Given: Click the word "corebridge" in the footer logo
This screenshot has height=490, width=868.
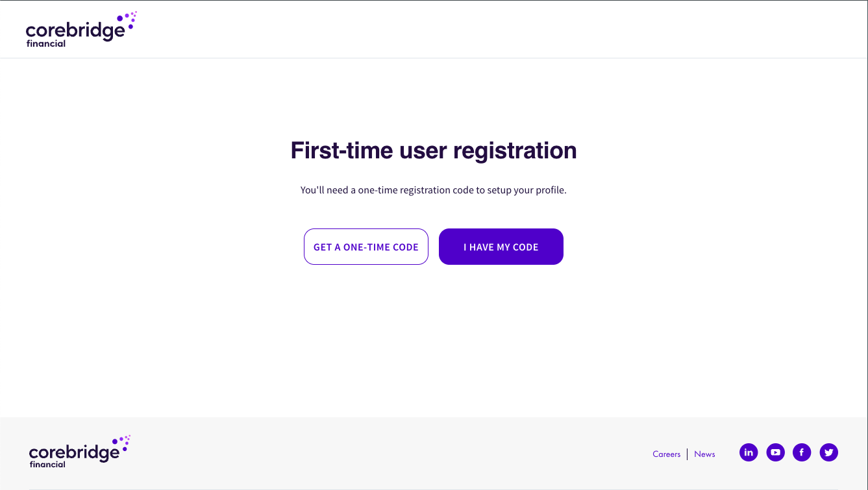Looking at the screenshot, I should point(73,452).
